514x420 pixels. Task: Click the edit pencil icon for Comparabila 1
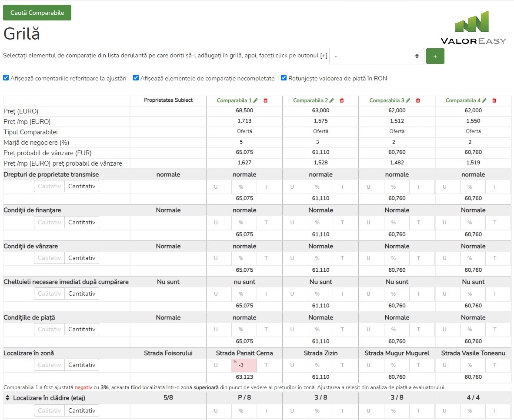click(256, 100)
